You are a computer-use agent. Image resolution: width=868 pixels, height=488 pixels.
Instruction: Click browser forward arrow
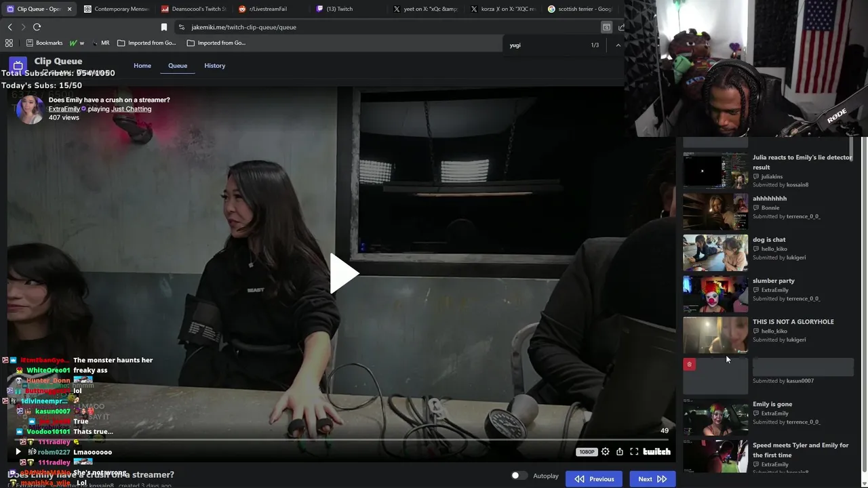(x=23, y=27)
